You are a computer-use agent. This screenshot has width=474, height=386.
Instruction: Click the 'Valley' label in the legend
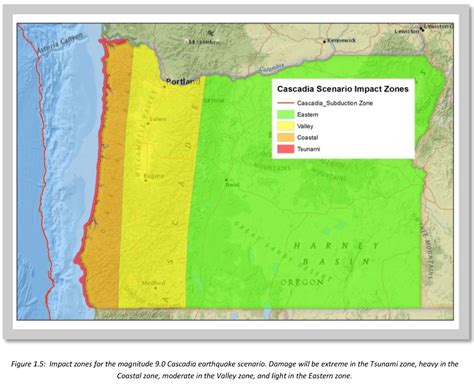[305, 126]
